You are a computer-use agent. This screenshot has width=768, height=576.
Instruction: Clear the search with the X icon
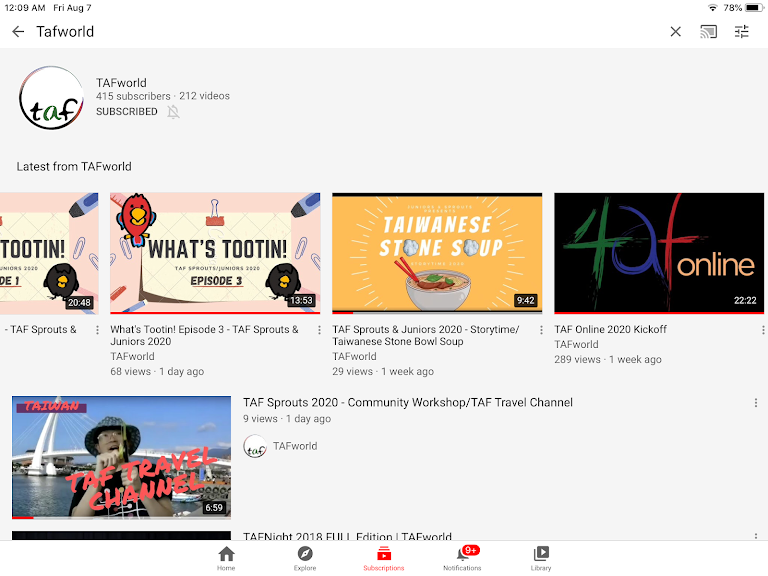pyautogui.click(x=675, y=32)
